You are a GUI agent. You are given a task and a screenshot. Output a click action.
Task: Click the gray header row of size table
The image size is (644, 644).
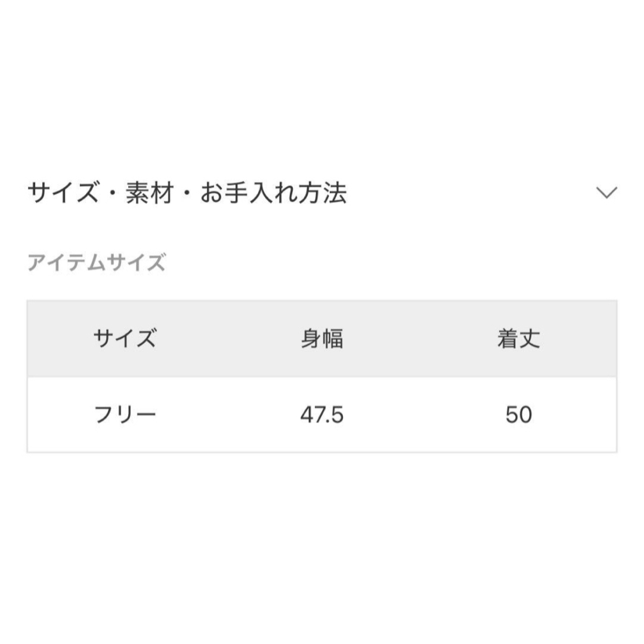322,339
